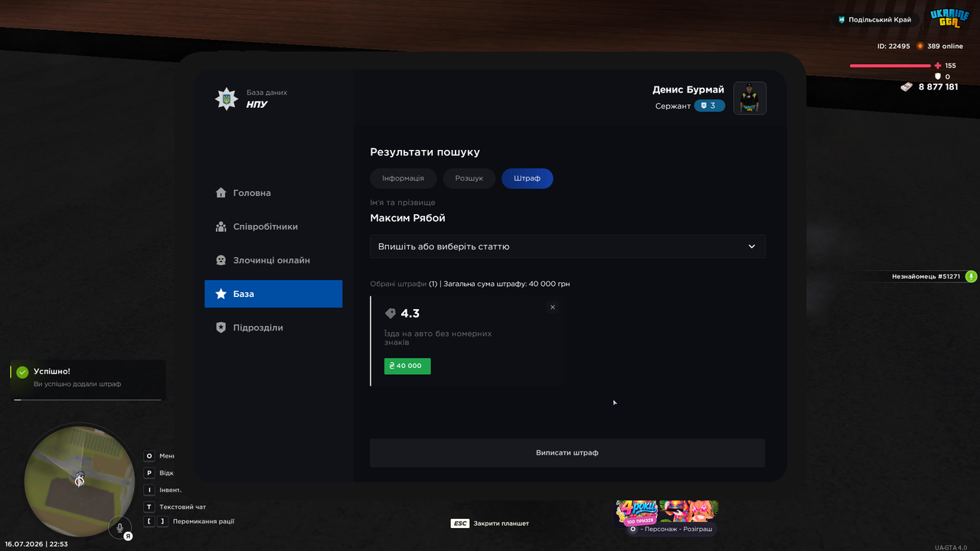Click the microphone icon near minimap
The height and width of the screenshot is (551, 980).
tap(119, 527)
